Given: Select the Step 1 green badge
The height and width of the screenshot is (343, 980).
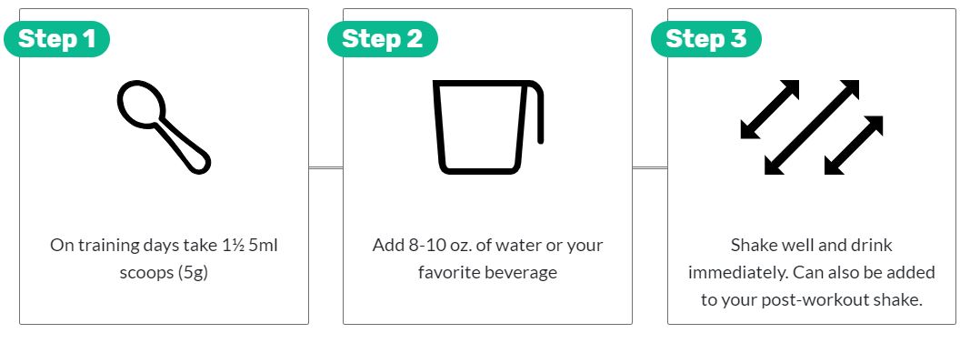Looking at the screenshot, I should pos(56,39).
